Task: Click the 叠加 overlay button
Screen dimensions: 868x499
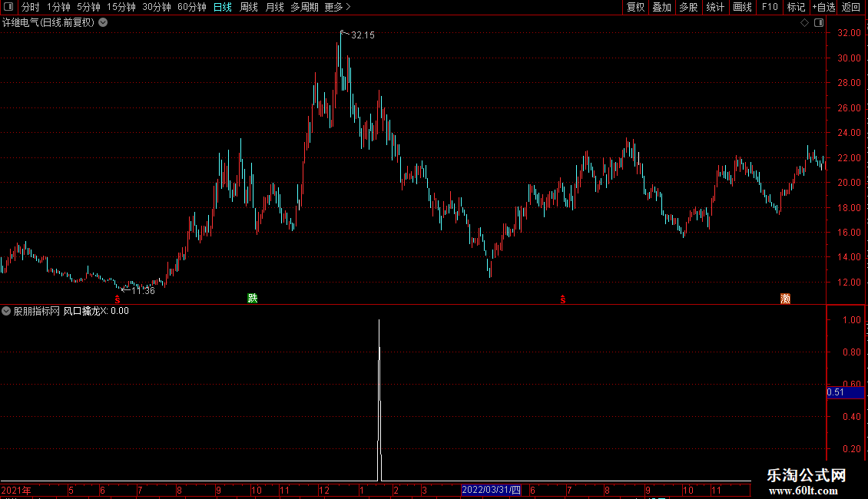Action: 661,7
